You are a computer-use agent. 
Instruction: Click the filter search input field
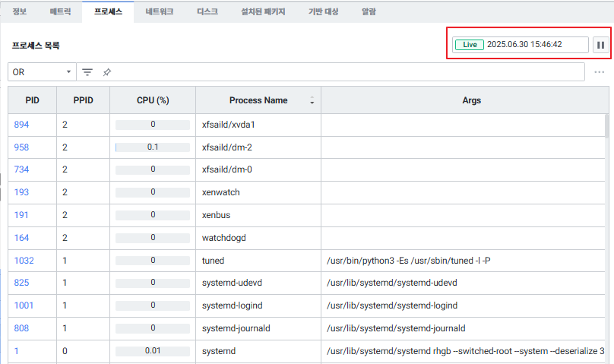pyautogui.click(x=342, y=72)
